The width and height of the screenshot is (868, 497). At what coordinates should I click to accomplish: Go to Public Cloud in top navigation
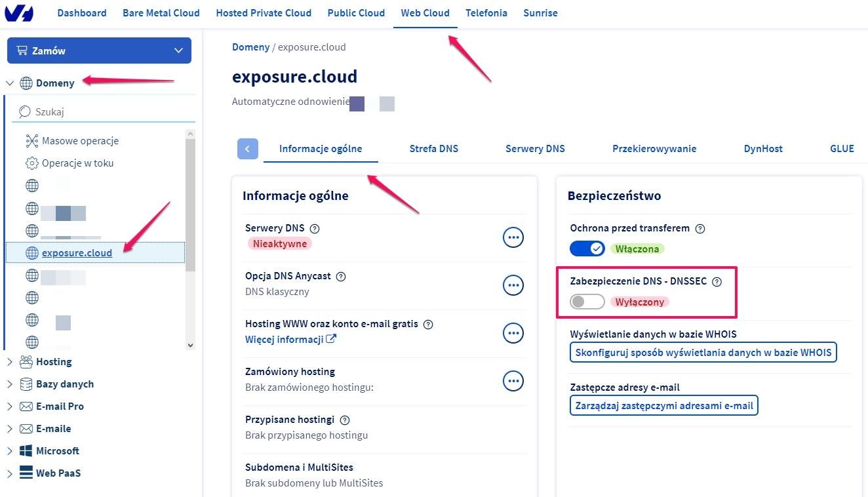[x=356, y=13]
